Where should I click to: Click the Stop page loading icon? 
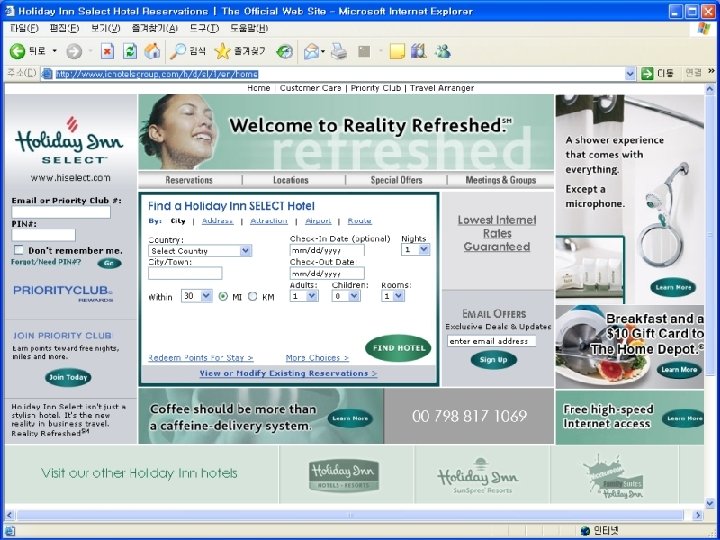[x=107, y=51]
